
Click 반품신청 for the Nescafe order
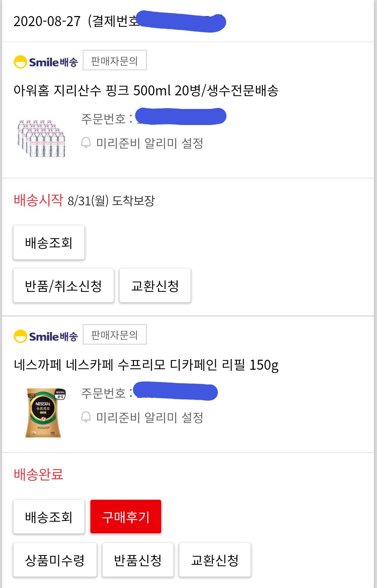138,560
